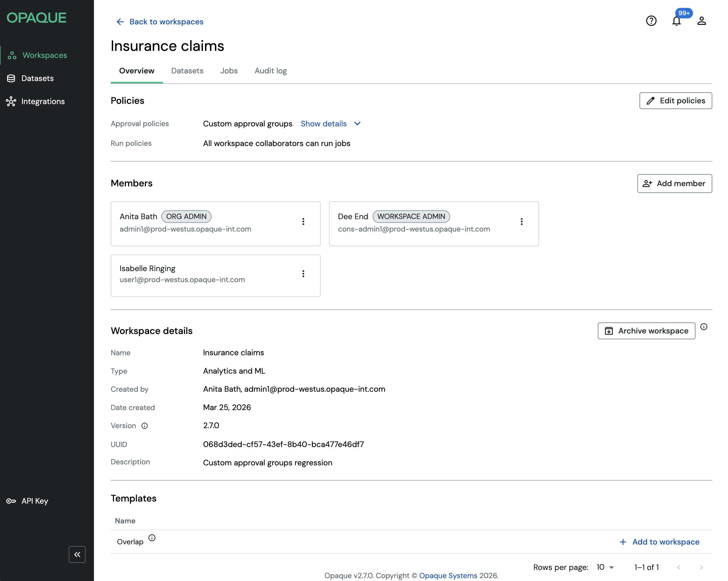Open Isabelle Ringing's kebab menu
The width and height of the screenshot is (728, 581).
303,274
